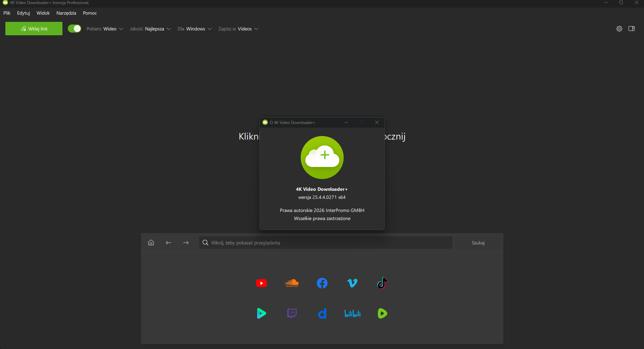This screenshot has width=644, height=349.
Task: Minimize the About 4K Video Downloader+ dialog
Action: coord(346,122)
